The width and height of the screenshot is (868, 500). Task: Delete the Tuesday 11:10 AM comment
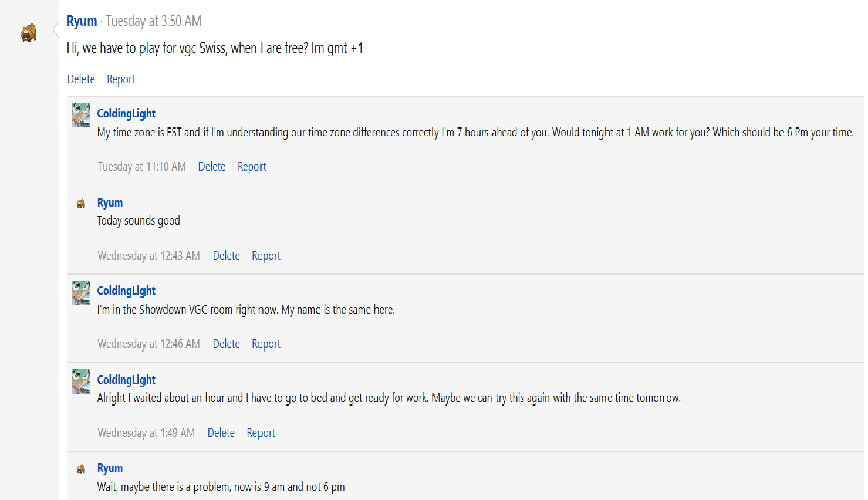pyautogui.click(x=212, y=167)
